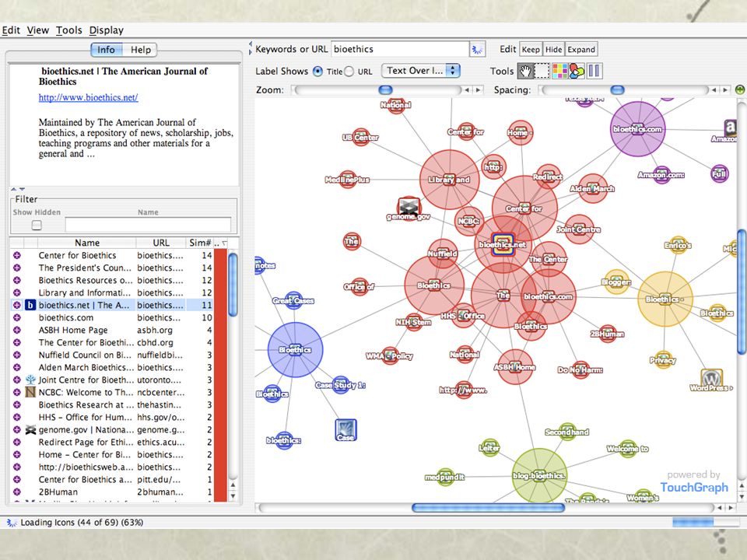747x560 pixels.
Task: Click the overlapping cluster shapes tool
Action: pyautogui.click(x=577, y=72)
